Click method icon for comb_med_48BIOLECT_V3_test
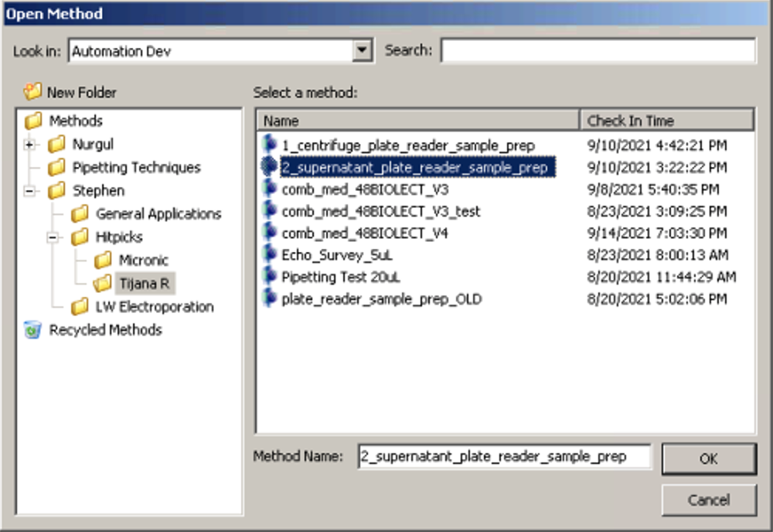The image size is (773, 532). 269,210
